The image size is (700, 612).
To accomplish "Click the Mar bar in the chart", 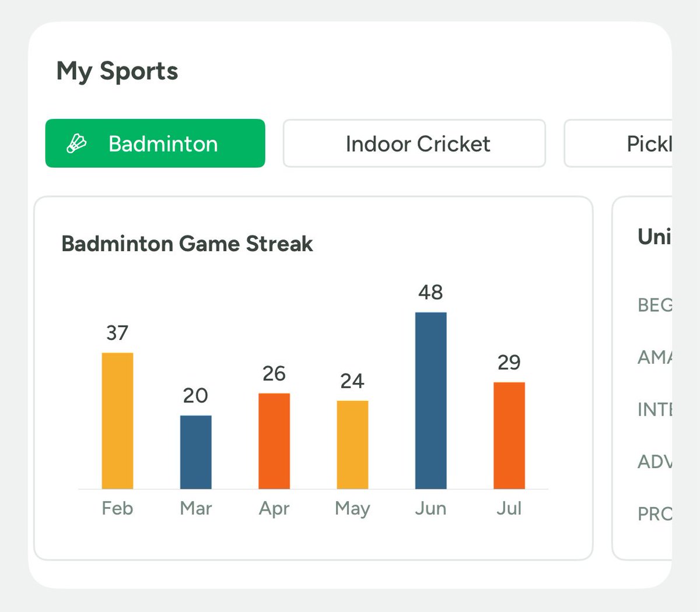I will 196,452.
